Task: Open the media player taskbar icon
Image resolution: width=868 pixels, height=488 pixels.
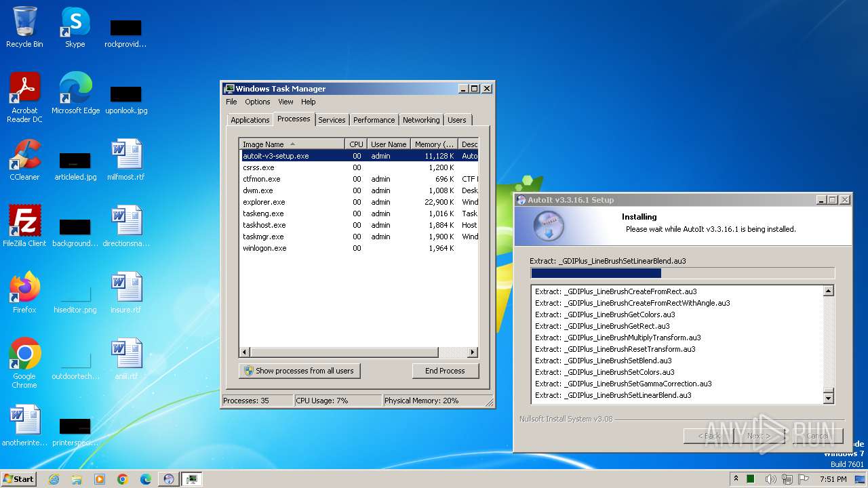Action: click(100, 479)
